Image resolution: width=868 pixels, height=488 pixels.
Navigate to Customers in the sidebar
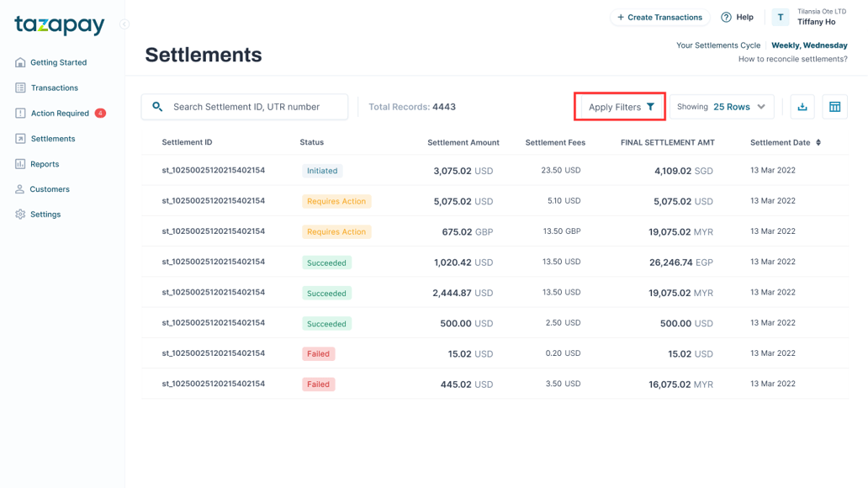coord(50,189)
